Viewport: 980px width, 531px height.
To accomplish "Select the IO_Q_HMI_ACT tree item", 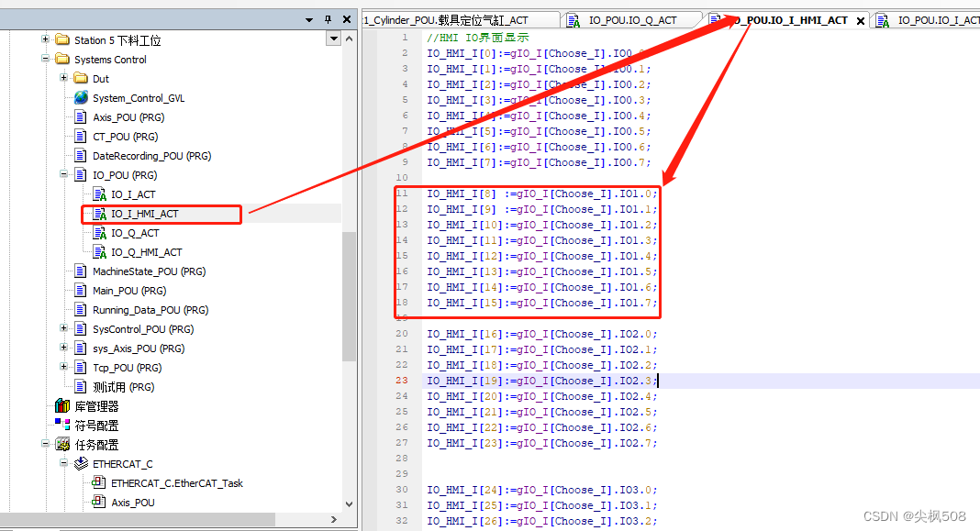I will (147, 252).
